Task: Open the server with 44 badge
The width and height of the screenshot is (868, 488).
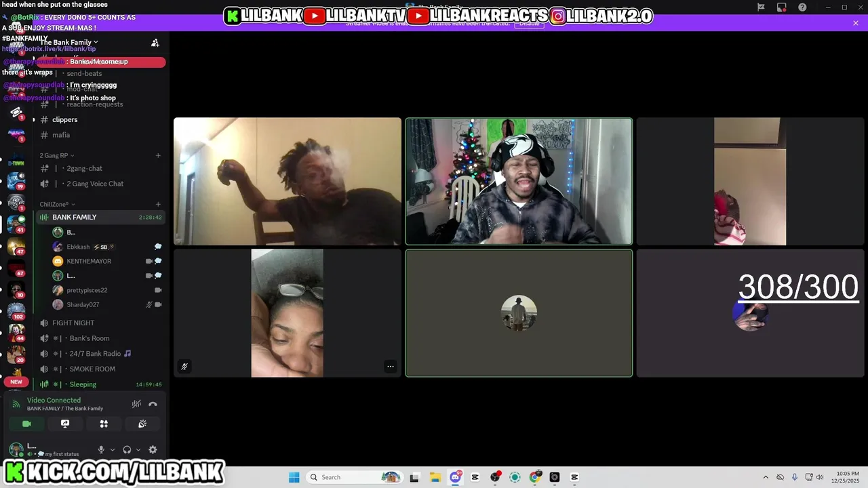Action: 16,332
